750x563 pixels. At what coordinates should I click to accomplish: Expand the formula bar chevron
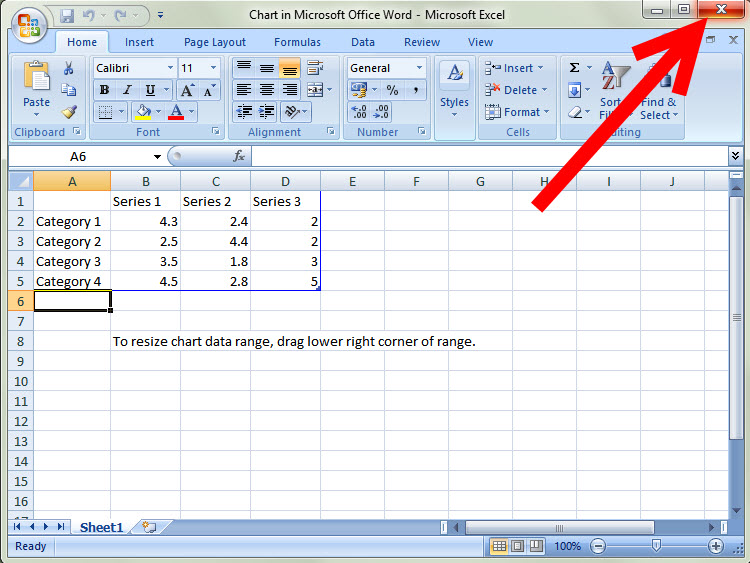[x=735, y=156]
